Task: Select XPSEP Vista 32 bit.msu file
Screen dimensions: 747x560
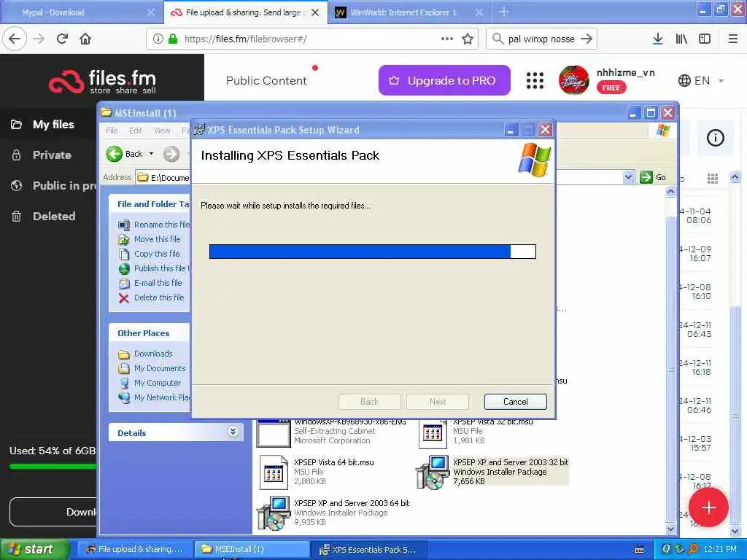Action: click(x=476, y=432)
